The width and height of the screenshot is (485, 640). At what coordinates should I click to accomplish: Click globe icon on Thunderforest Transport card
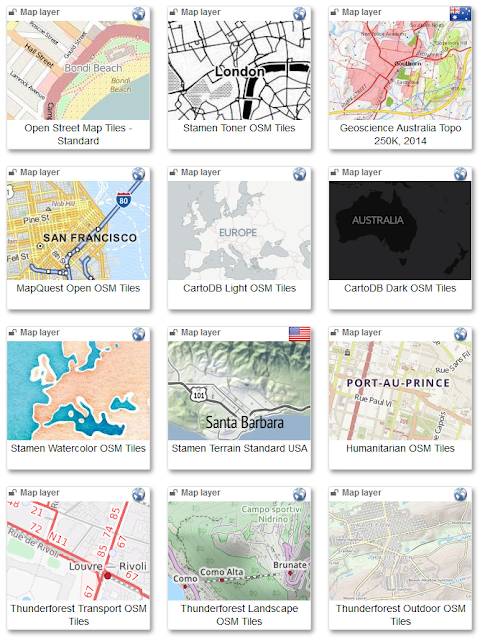point(138,494)
